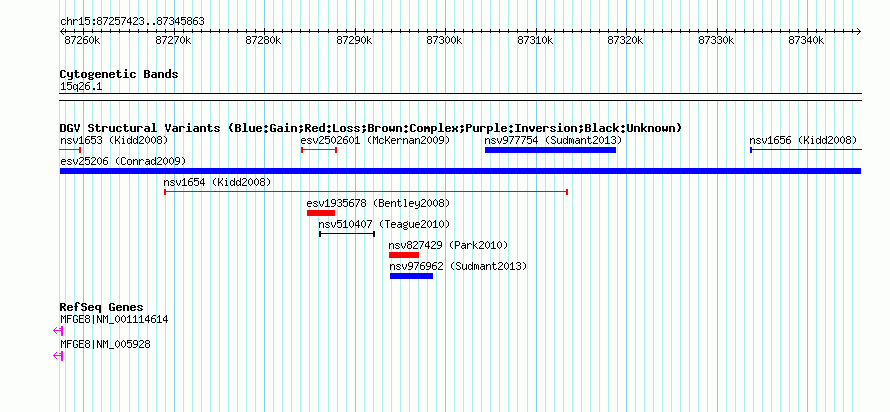
Task: Open the nsv976962 (Sudmant2013) label
Action: 459,266
